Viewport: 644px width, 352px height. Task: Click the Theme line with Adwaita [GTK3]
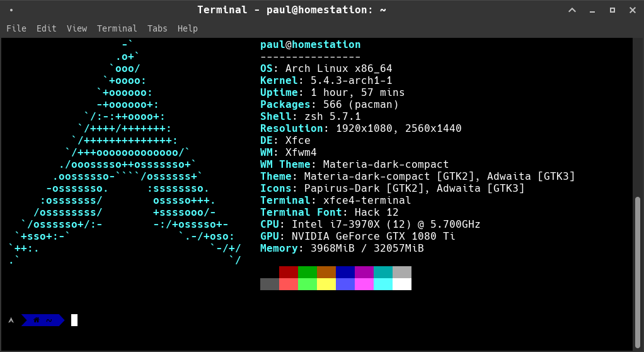pyautogui.click(x=418, y=177)
